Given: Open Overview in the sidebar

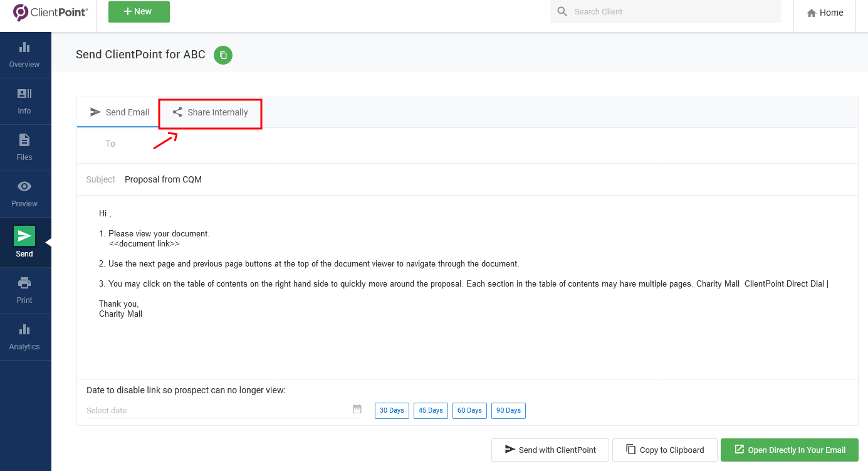Looking at the screenshot, I should pyautogui.click(x=24, y=55).
